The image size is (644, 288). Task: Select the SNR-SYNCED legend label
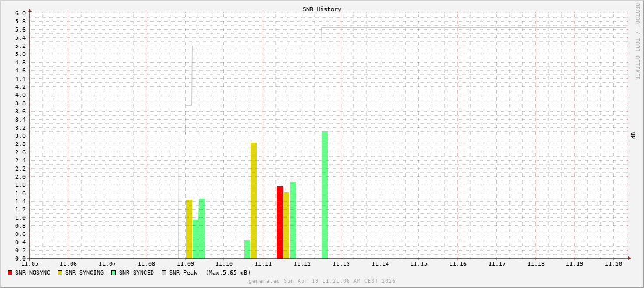[136, 273]
